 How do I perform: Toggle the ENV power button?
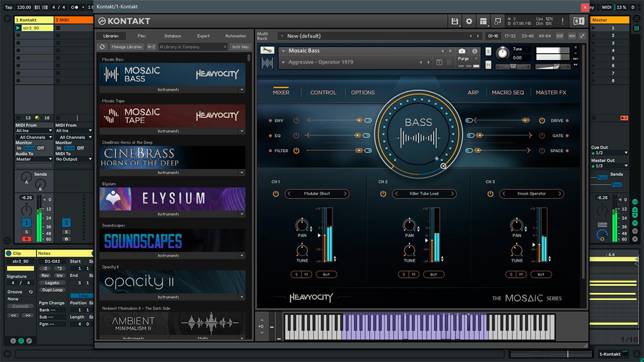(296, 121)
